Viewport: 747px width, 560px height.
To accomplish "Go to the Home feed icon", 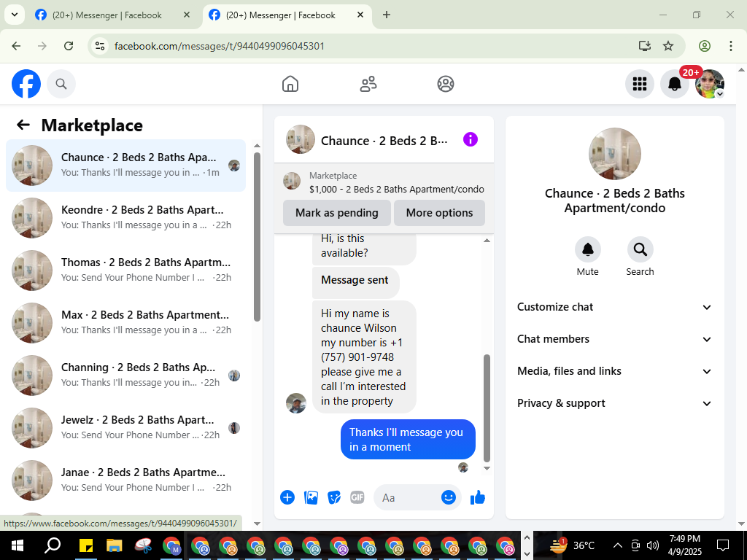I will click(x=290, y=84).
